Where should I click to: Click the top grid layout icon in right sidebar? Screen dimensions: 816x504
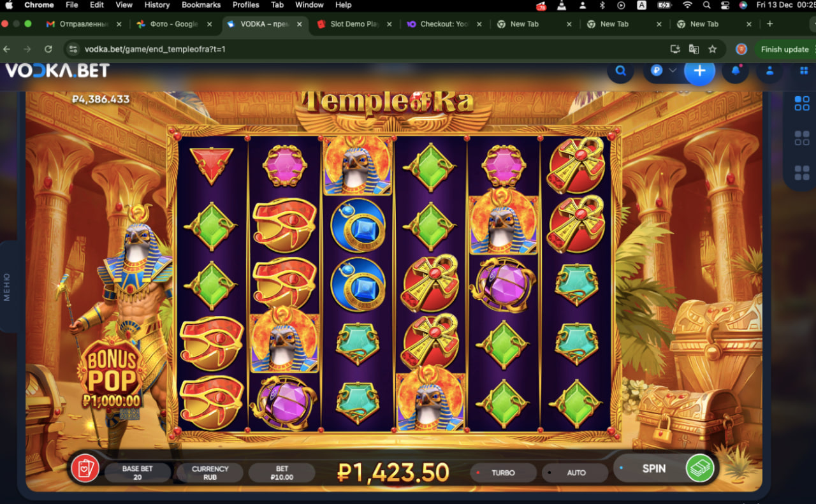[802, 103]
